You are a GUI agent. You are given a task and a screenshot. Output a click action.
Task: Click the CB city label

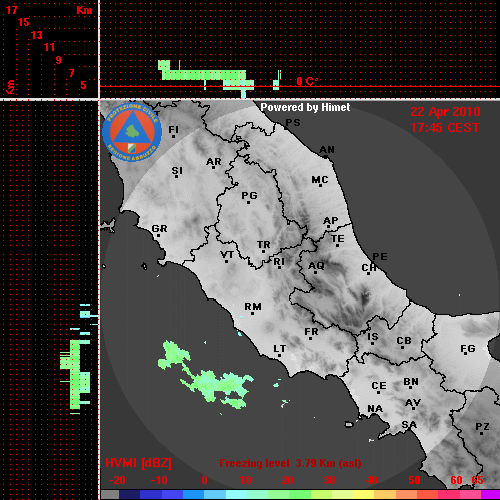(404, 341)
